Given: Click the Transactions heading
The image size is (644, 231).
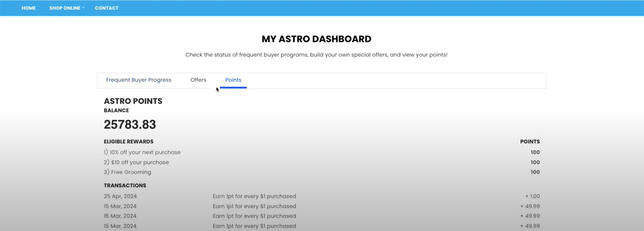Looking at the screenshot, I should (x=125, y=185).
